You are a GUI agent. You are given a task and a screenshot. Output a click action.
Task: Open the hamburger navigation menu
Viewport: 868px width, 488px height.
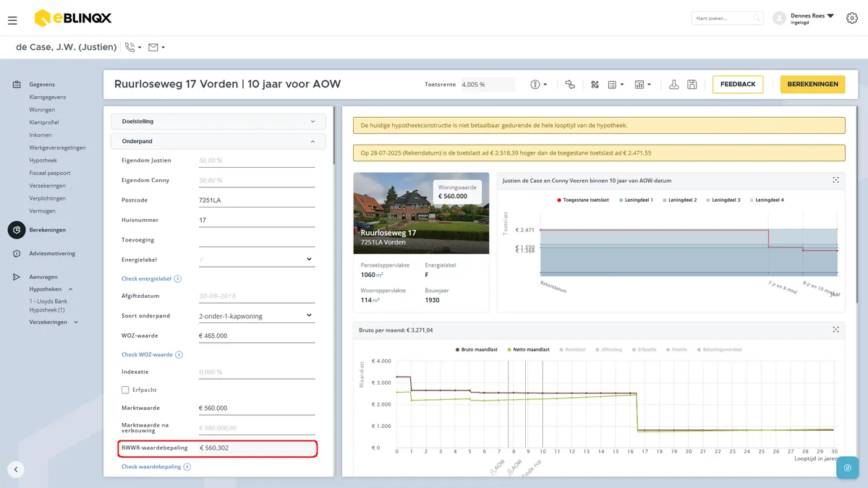pos(12,20)
